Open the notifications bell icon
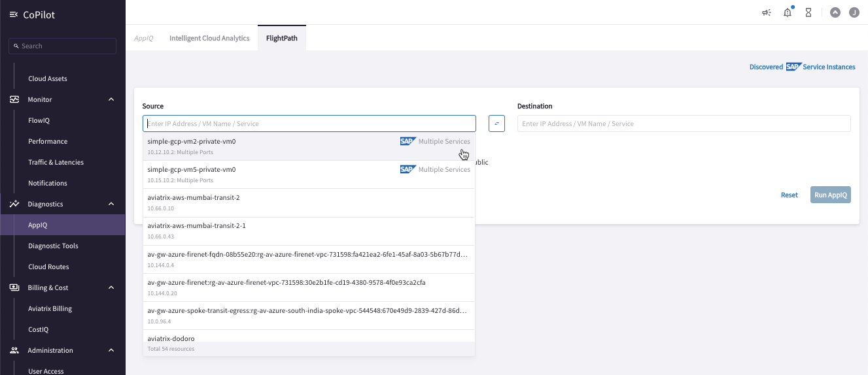This screenshot has height=375, width=868. (788, 12)
